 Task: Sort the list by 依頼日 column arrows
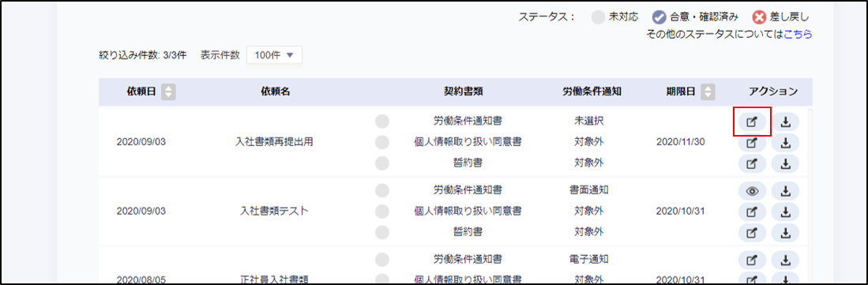(168, 92)
